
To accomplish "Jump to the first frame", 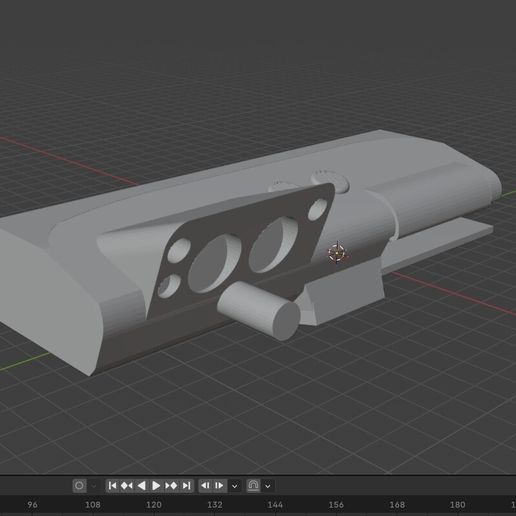I will (x=113, y=485).
